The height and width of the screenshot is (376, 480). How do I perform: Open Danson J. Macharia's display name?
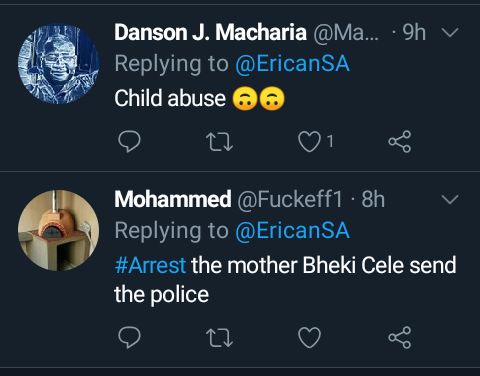(x=210, y=32)
